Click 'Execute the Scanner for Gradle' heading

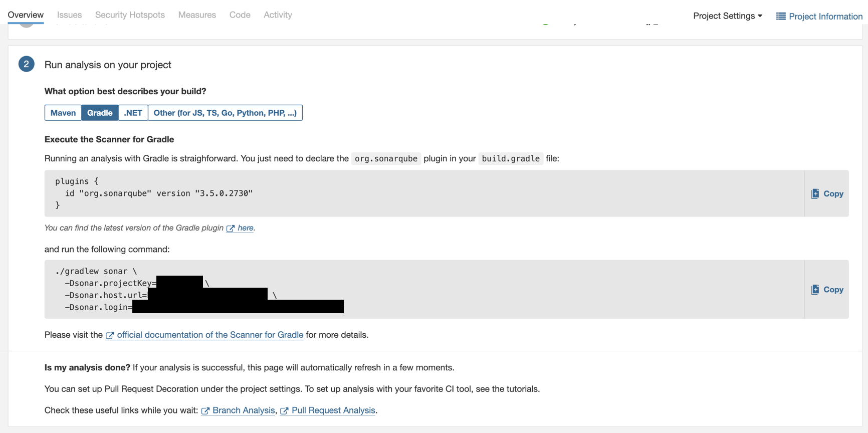tap(109, 139)
